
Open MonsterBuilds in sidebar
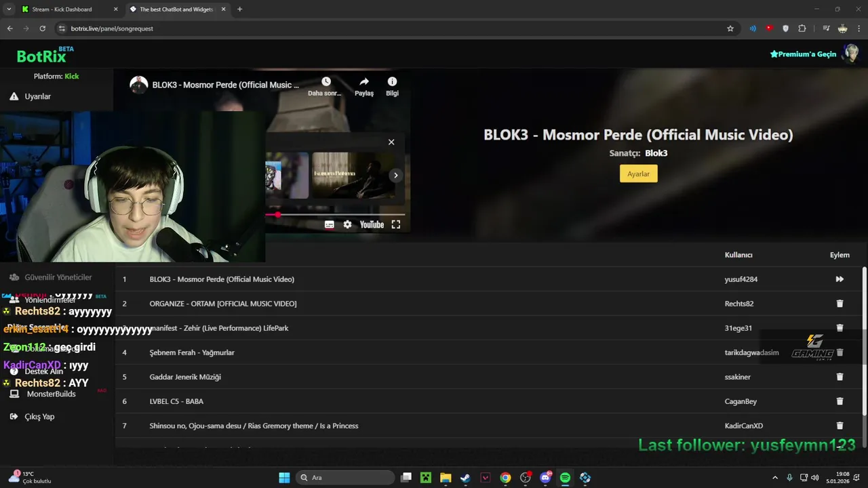(x=51, y=394)
